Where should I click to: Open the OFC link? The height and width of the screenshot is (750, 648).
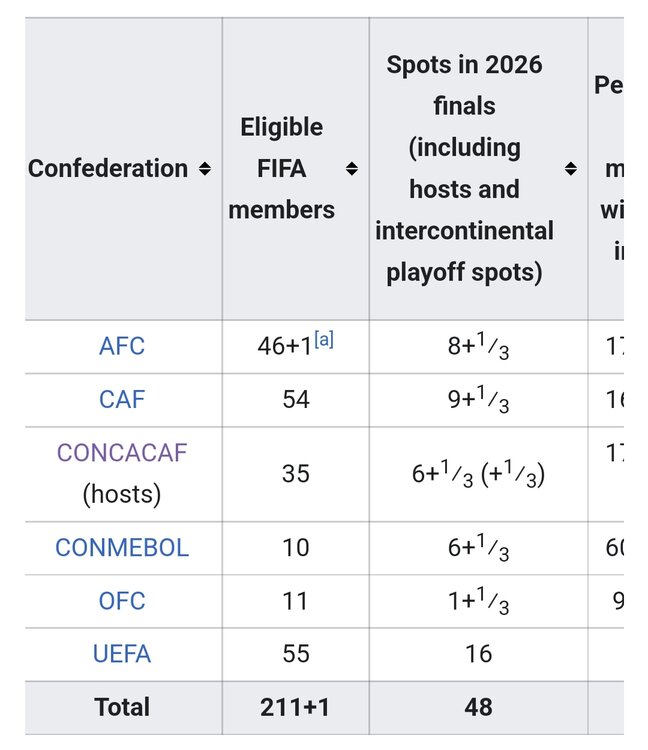coord(122,601)
